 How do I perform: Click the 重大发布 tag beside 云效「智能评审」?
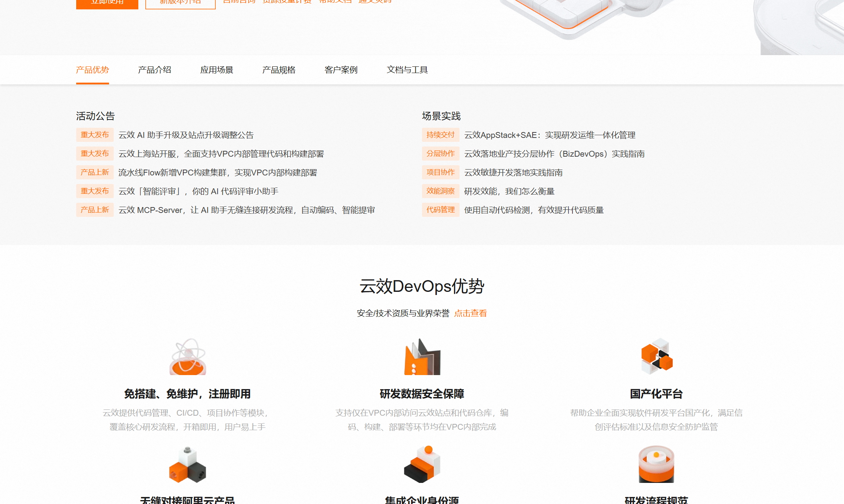pos(95,191)
